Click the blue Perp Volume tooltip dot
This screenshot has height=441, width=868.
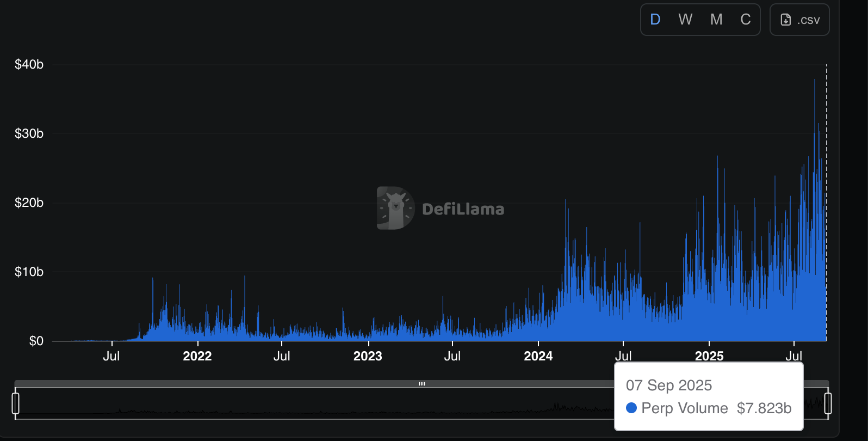[x=631, y=408]
